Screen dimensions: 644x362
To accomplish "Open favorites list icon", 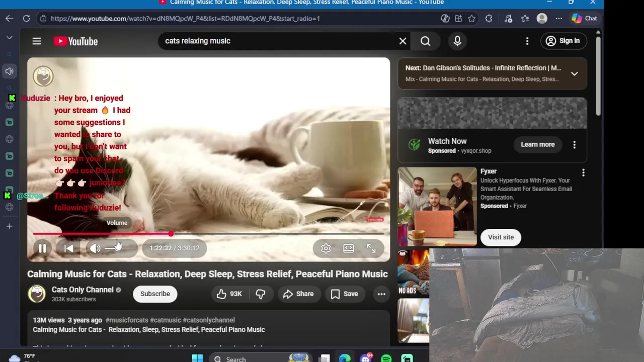I will (x=525, y=19).
